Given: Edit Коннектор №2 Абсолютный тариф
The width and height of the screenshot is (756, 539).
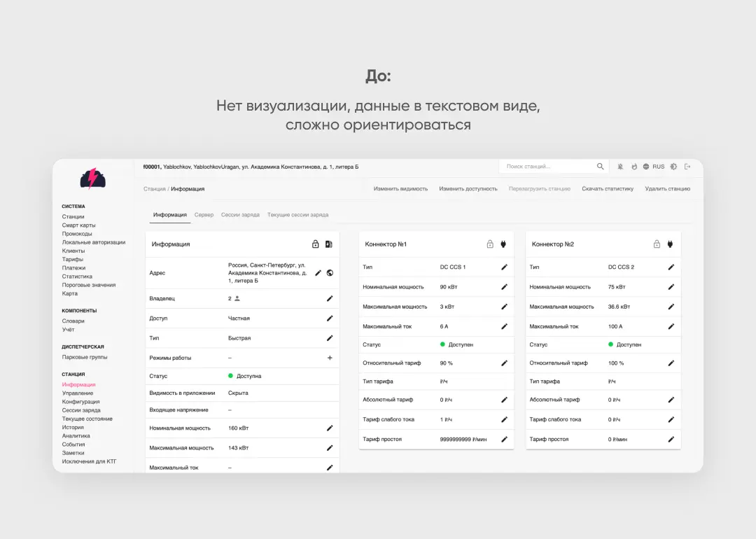Looking at the screenshot, I should coord(671,400).
